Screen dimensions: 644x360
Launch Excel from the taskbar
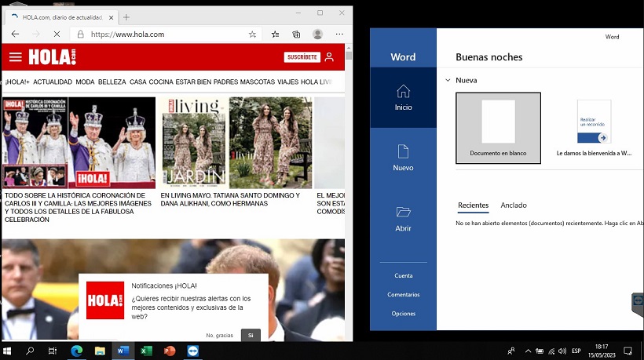(x=146, y=351)
